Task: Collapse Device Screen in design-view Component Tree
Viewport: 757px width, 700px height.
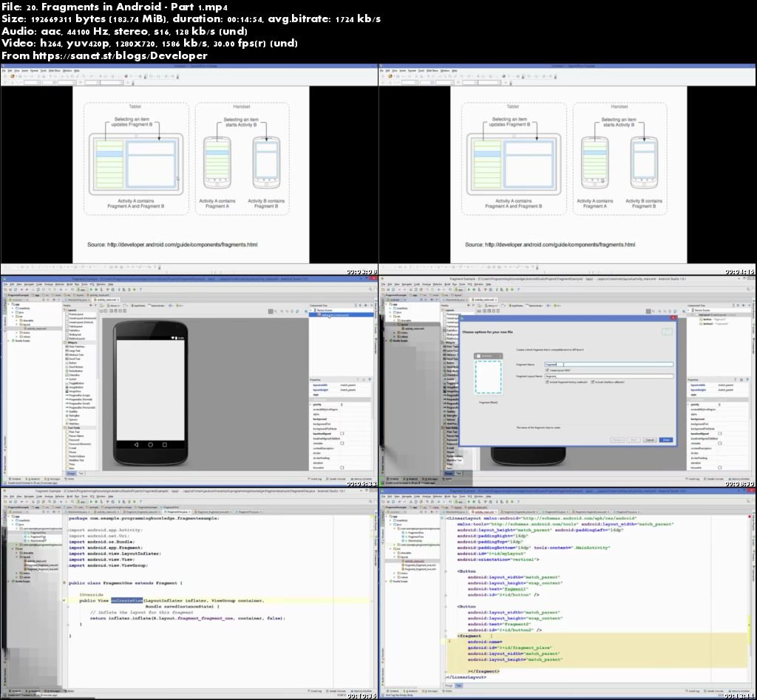Action: point(310,310)
